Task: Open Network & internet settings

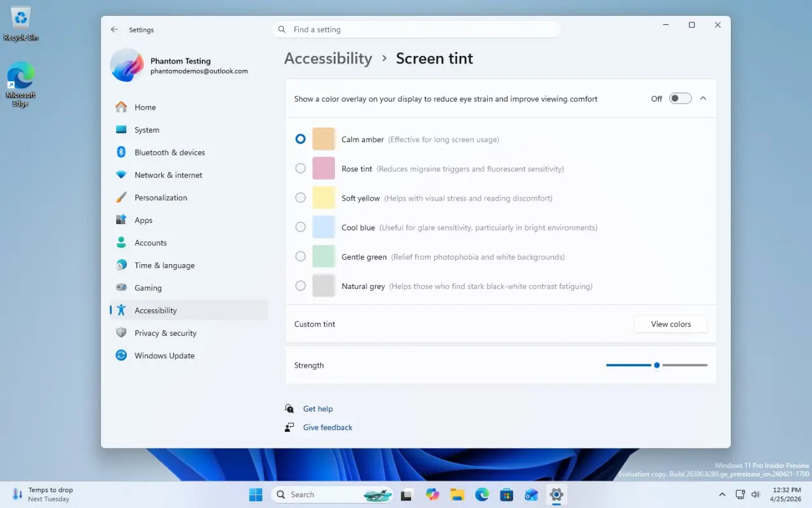Action: [x=169, y=175]
